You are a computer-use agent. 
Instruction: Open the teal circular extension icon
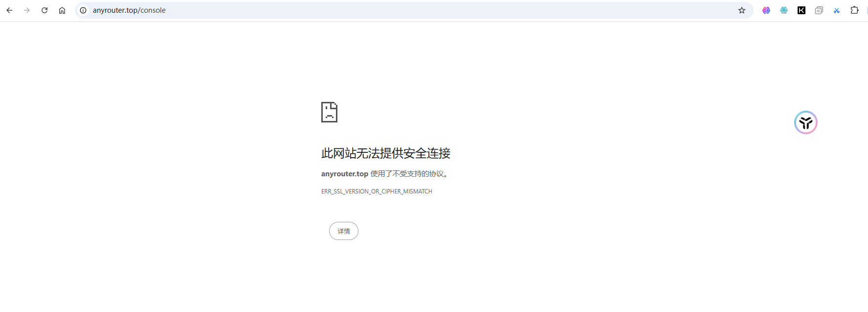[x=784, y=10]
